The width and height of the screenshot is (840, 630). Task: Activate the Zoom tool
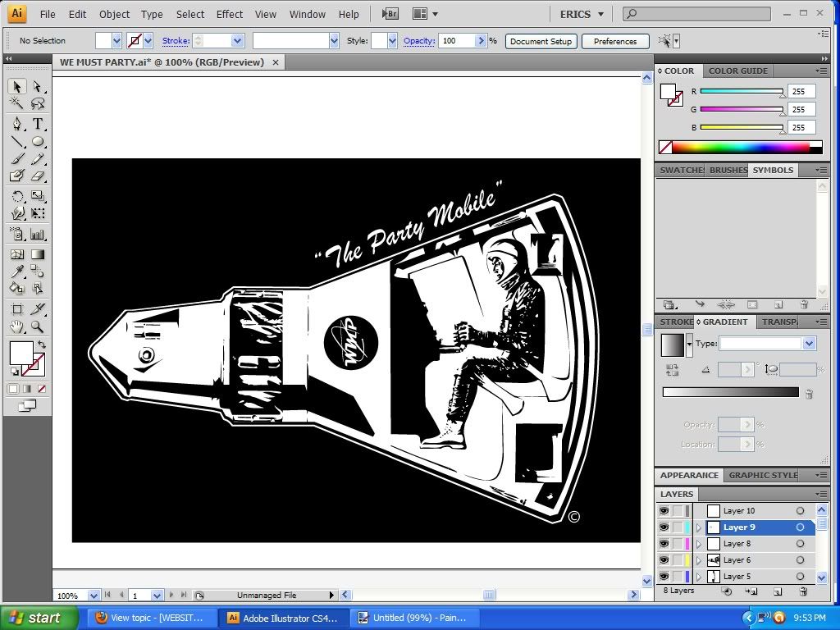pyautogui.click(x=38, y=326)
